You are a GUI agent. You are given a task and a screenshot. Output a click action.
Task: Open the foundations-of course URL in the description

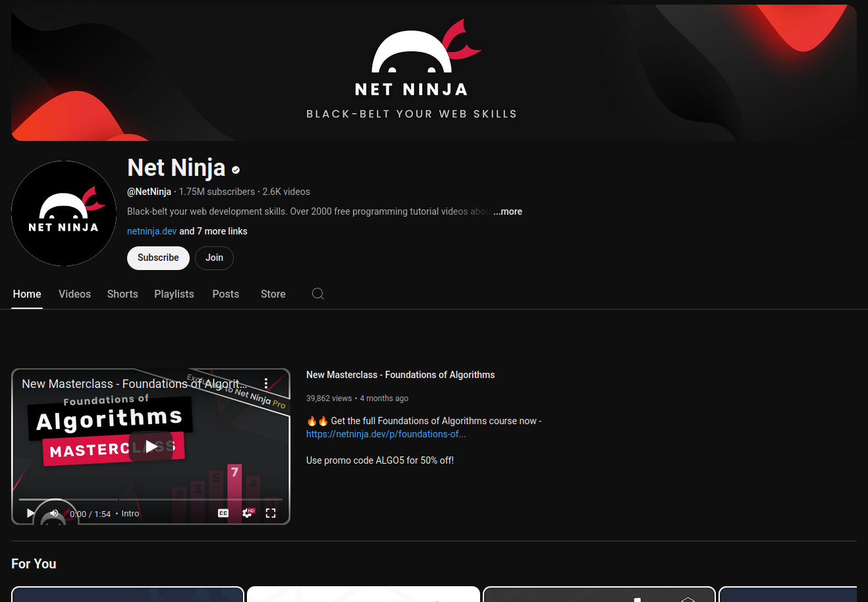pyautogui.click(x=386, y=434)
